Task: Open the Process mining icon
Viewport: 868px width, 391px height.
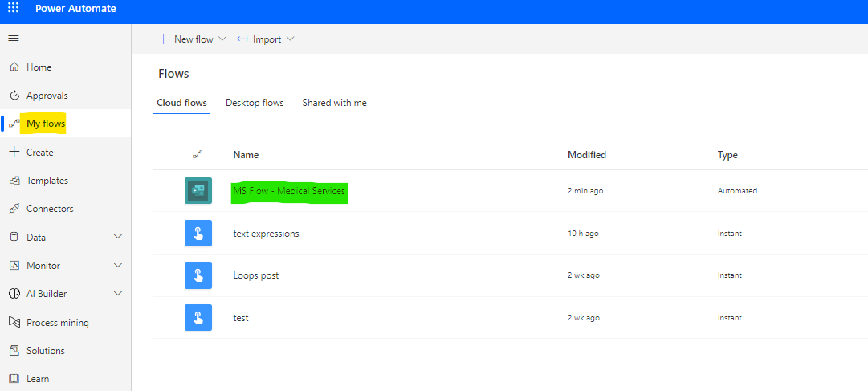Action: tap(14, 323)
